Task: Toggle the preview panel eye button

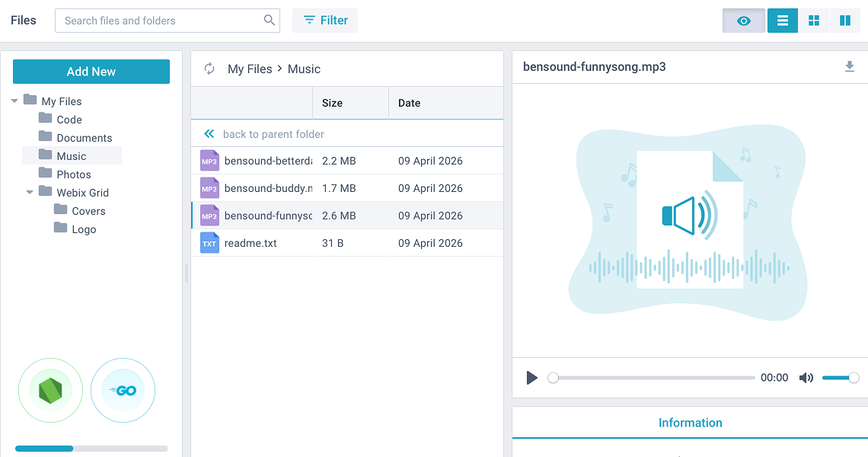Action: click(x=744, y=21)
